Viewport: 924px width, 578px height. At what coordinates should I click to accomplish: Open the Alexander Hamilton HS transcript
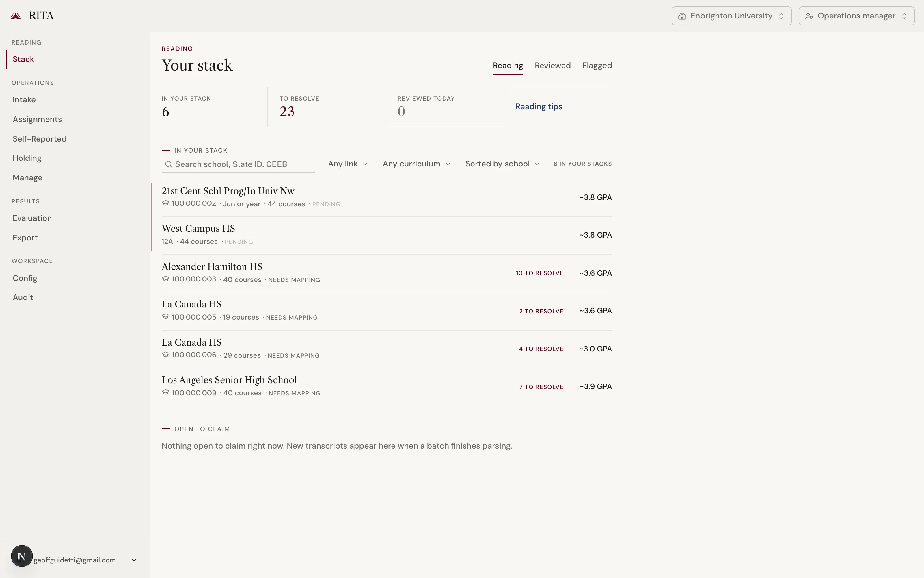pyautogui.click(x=387, y=273)
